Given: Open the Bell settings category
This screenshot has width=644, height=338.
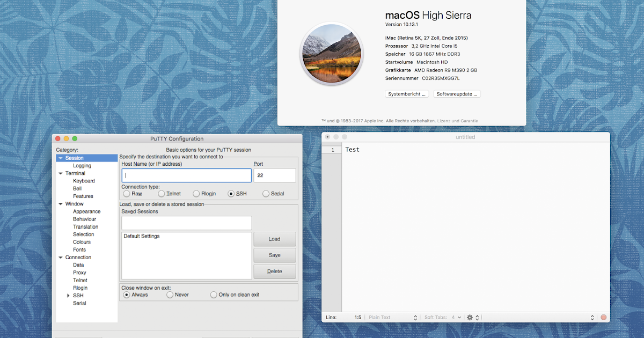Looking at the screenshot, I should click(77, 189).
